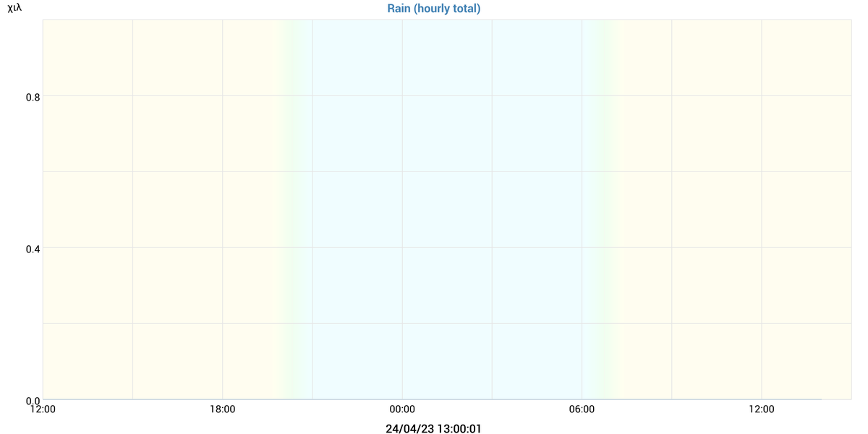868x434 pixels.
Task: Click the y-axis value 0.8
Action: (x=32, y=96)
